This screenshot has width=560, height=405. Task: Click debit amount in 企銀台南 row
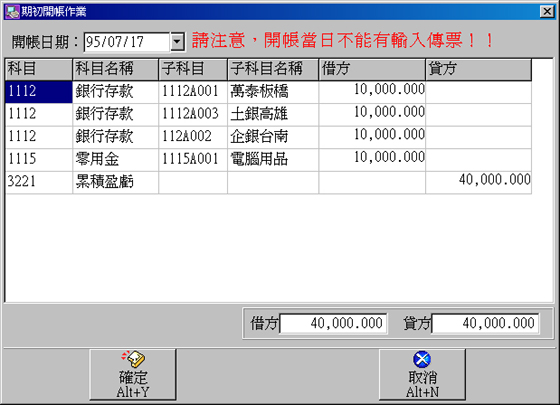(372, 137)
